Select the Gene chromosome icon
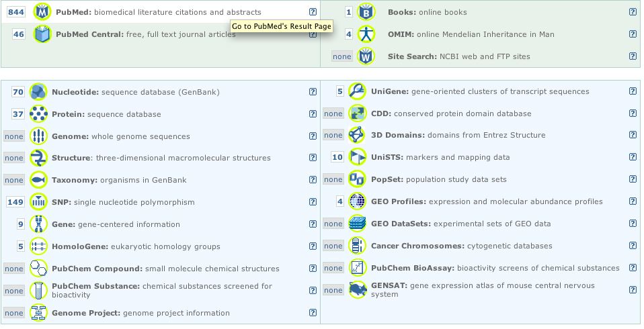The image size is (644, 329). 38,224
